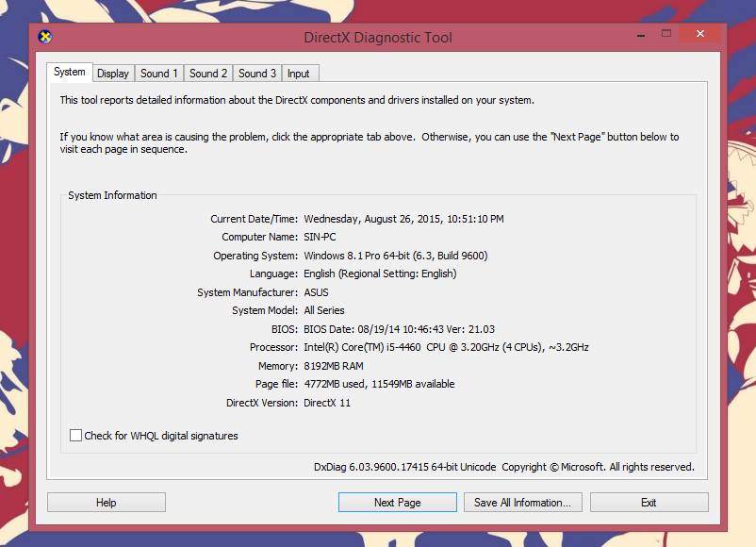
Task: Click the 'Computer Name:' label
Action: coord(260,237)
